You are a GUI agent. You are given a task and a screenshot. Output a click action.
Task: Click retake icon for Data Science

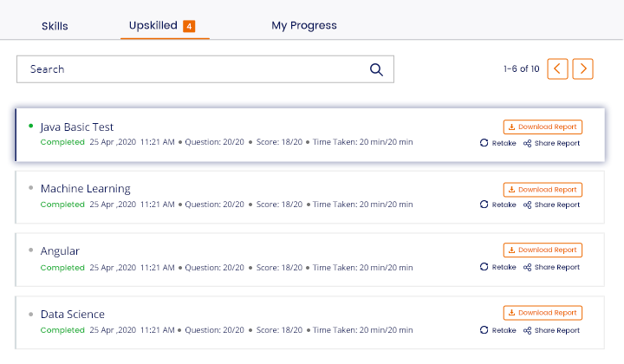point(484,330)
